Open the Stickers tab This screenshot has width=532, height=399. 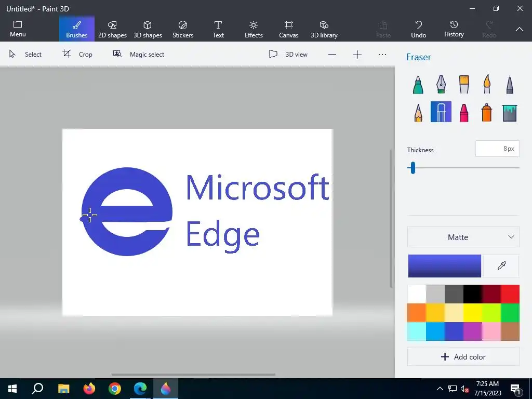183,29
